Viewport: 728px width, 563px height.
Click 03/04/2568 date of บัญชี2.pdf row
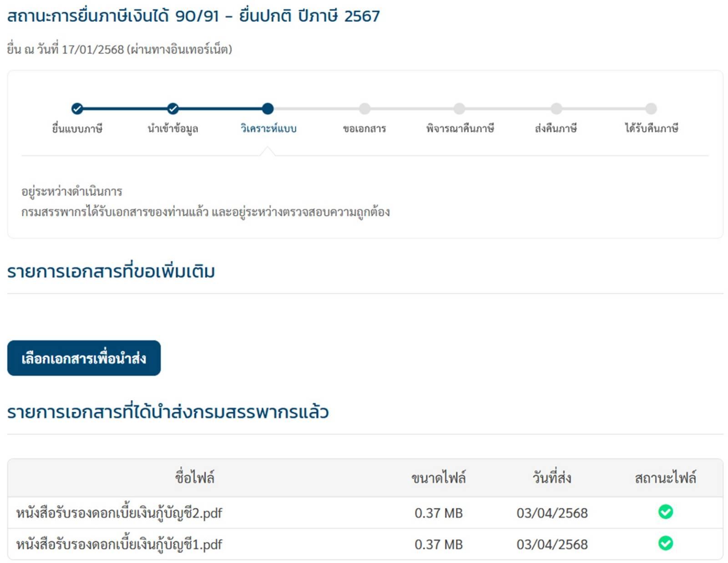pyautogui.click(x=552, y=513)
